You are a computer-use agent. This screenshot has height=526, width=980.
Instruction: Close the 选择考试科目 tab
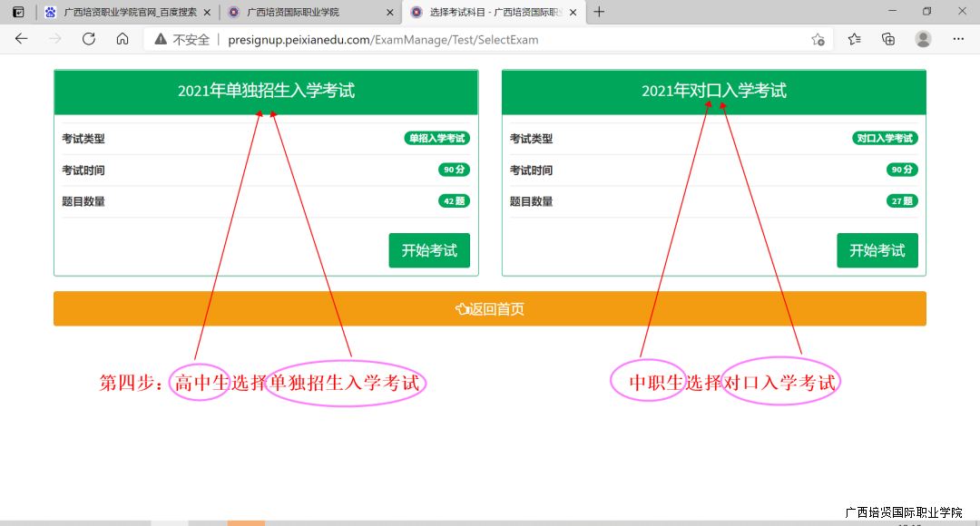(x=573, y=13)
